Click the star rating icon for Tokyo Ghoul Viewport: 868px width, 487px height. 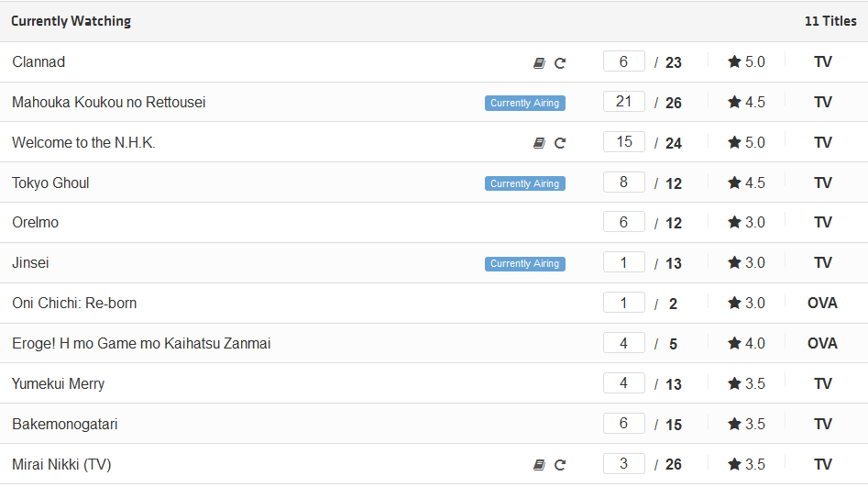(734, 183)
